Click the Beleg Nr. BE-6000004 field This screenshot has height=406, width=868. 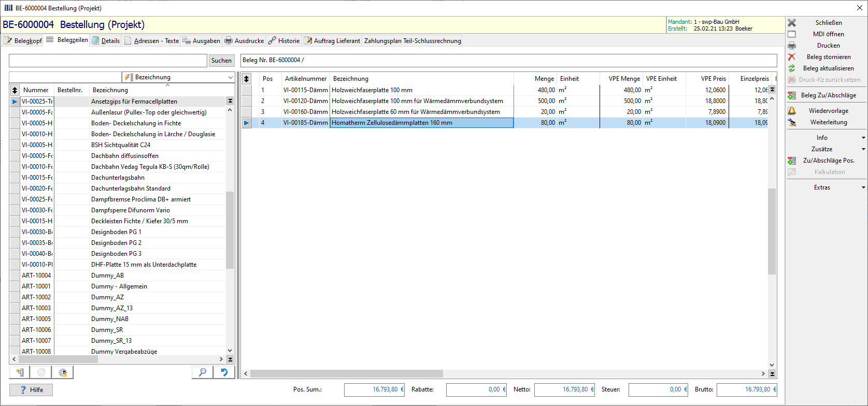click(x=508, y=60)
